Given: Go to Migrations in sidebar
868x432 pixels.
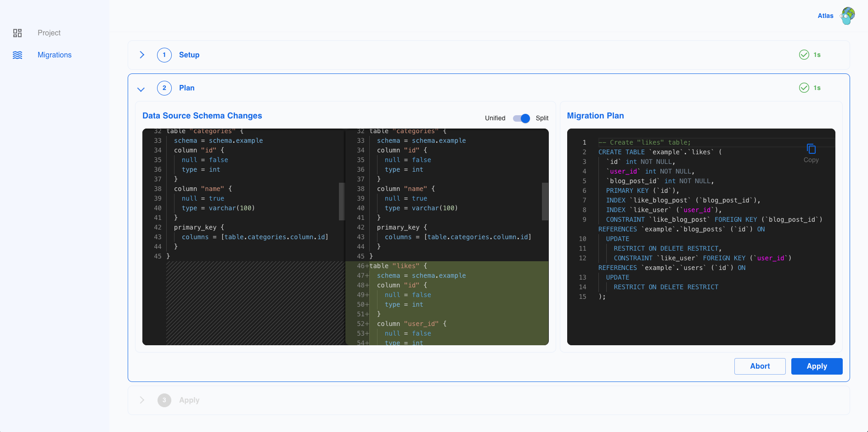Looking at the screenshot, I should (x=55, y=55).
